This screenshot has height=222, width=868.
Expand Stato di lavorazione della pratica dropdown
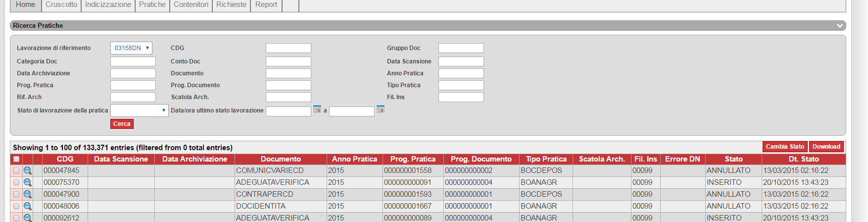[x=139, y=111]
